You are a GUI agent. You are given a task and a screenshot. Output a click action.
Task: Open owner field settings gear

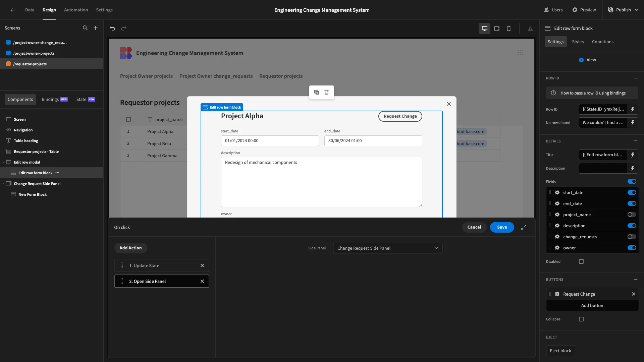557,248
